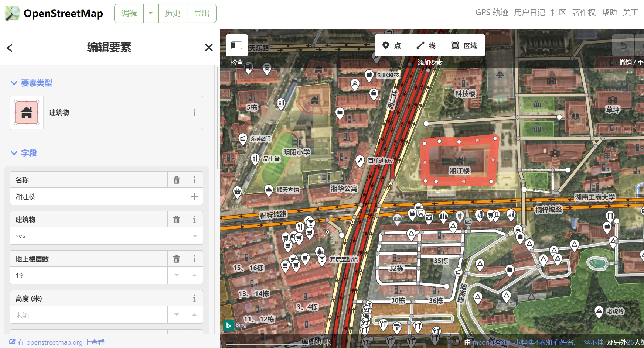Increment 地上楼层数 with the up stepper
644x348 pixels.
pos(194,275)
